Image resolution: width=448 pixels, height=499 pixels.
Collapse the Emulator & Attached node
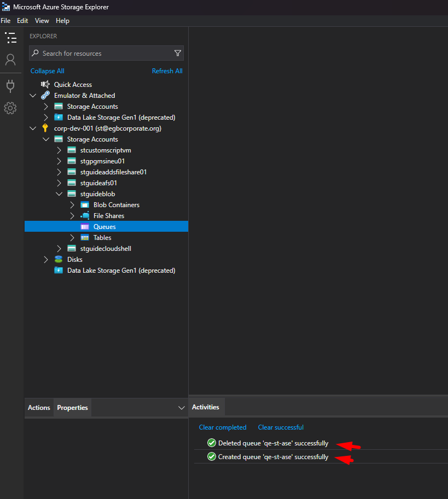coord(33,96)
